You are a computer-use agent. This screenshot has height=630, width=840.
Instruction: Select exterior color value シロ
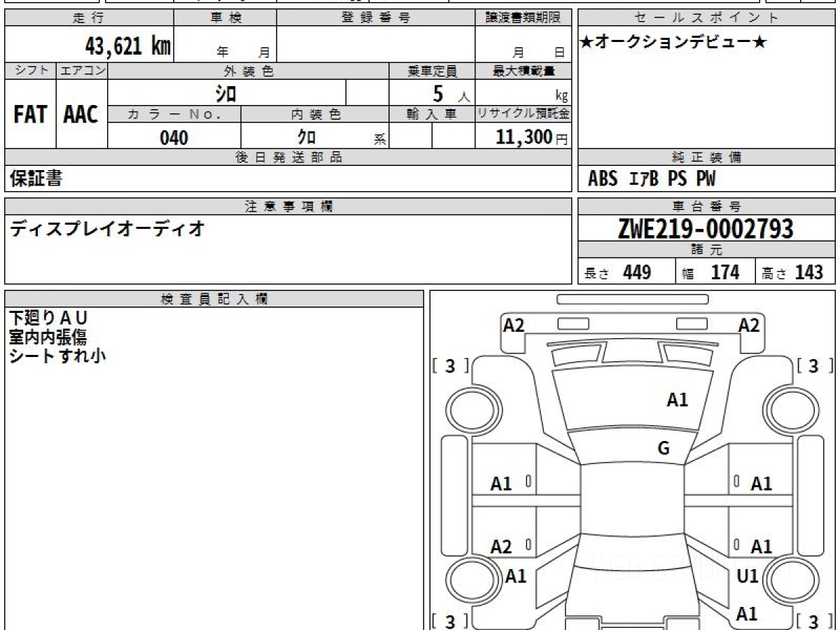pos(226,92)
